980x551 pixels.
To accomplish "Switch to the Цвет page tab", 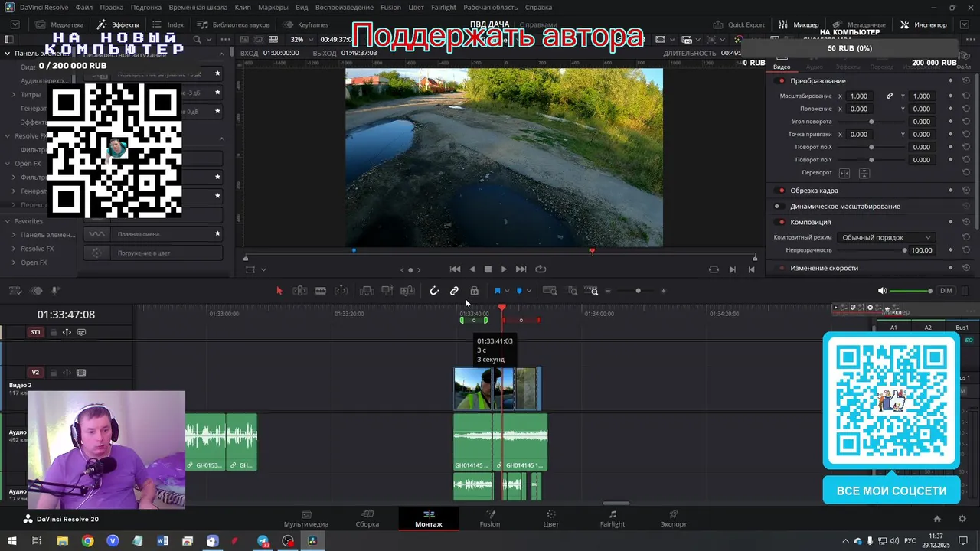I will tap(550, 518).
